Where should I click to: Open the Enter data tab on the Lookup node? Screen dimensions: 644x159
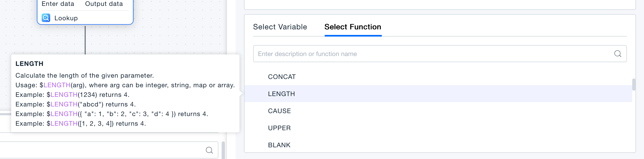pyautogui.click(x=58, y=4)
